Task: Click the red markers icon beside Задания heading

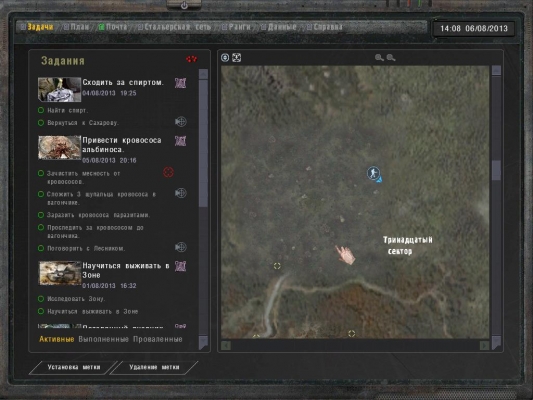Action: point(191,59)
